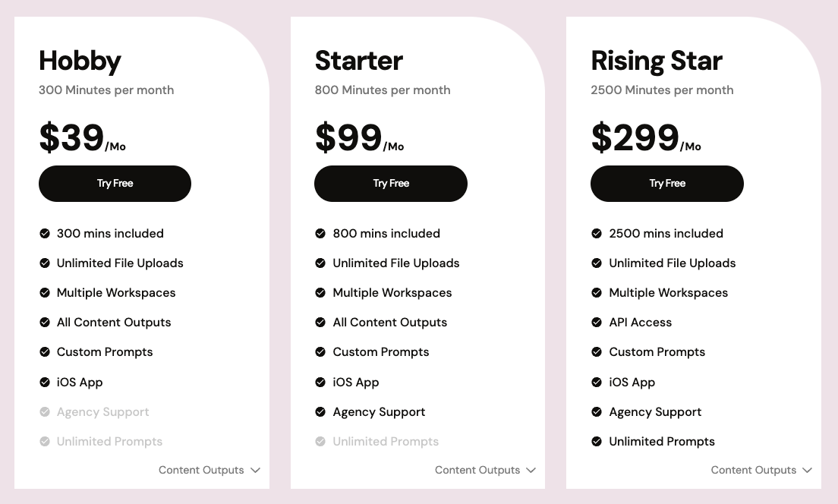Click the grayed checkmark next to Unlimited Prompts in Hobby
Viewport: 838px width, 504px height.
point(45,442)
